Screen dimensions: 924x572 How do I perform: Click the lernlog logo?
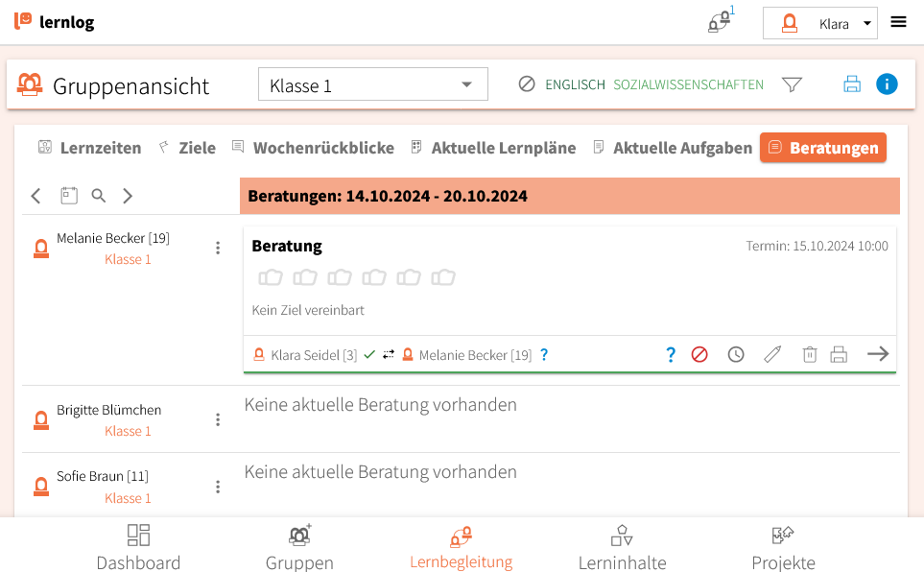pos(55,22)
